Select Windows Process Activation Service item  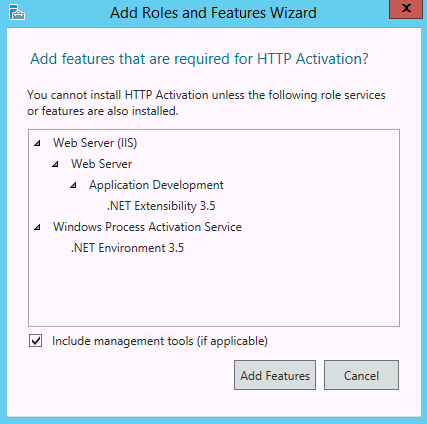tap(147, 227)
